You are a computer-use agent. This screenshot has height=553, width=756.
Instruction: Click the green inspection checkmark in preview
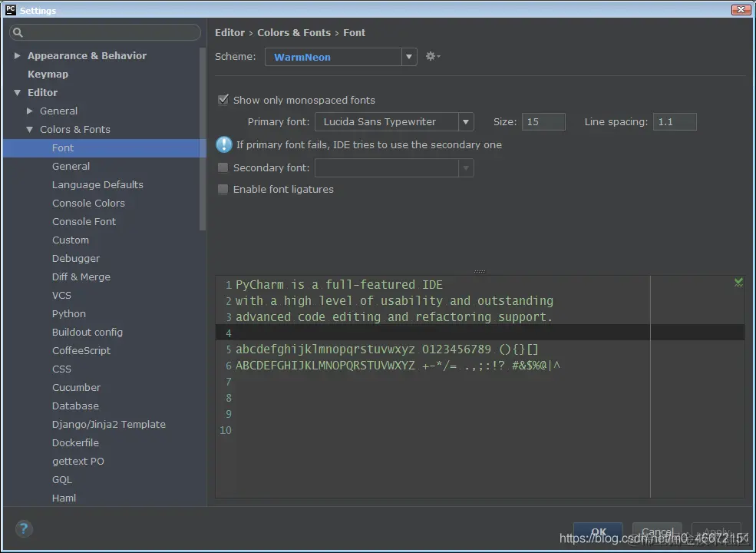(x=738, y=283)
